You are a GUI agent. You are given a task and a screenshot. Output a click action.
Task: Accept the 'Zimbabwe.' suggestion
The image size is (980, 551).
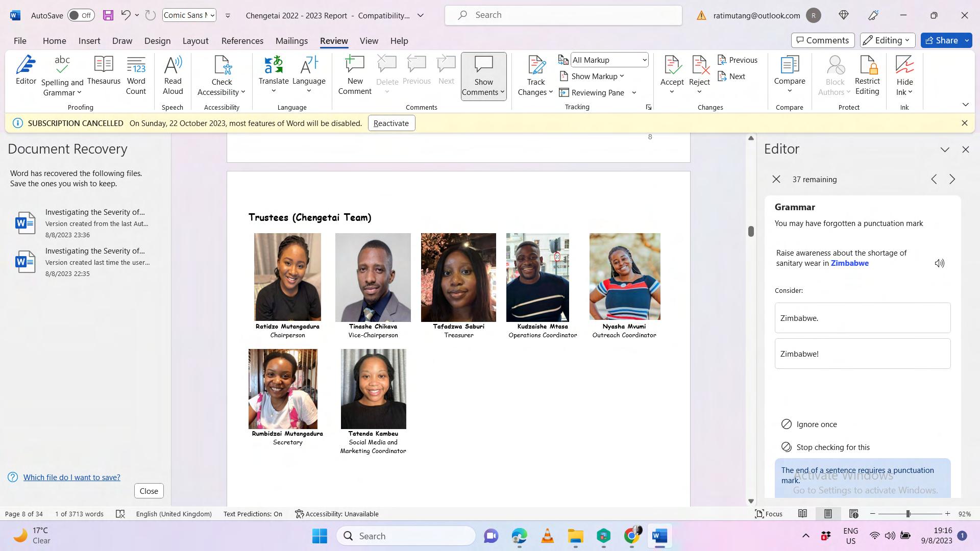[x=862, y=318]
